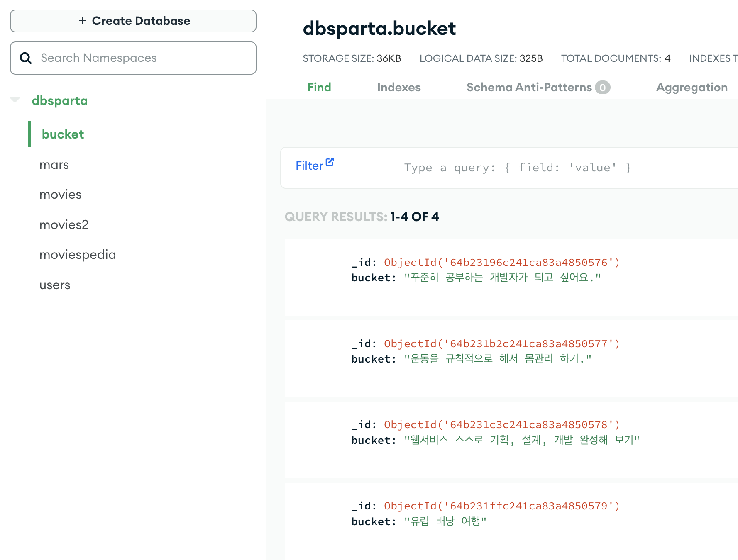Open the moviespedia collection
Screen dimensions: 738x560
point(78,255)
